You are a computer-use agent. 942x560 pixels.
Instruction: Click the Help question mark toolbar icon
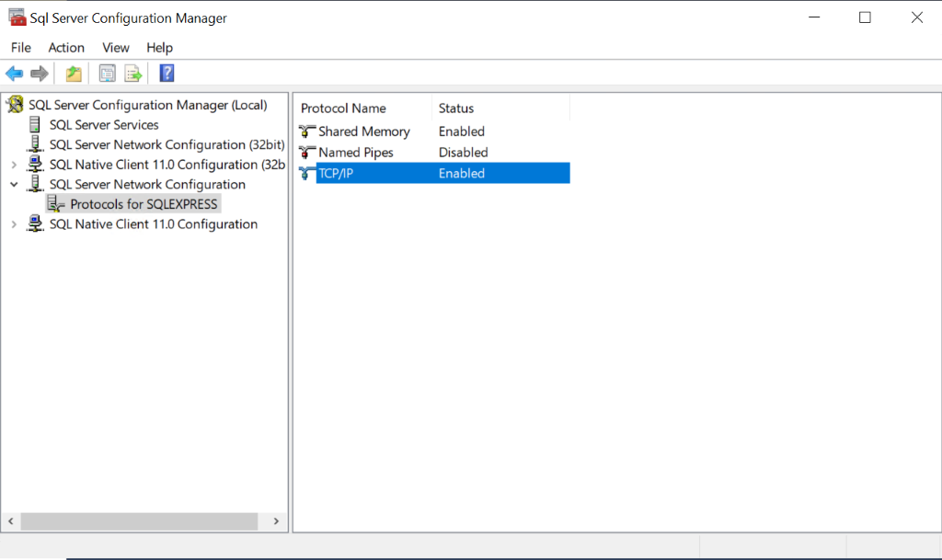(x=167, y=74)
